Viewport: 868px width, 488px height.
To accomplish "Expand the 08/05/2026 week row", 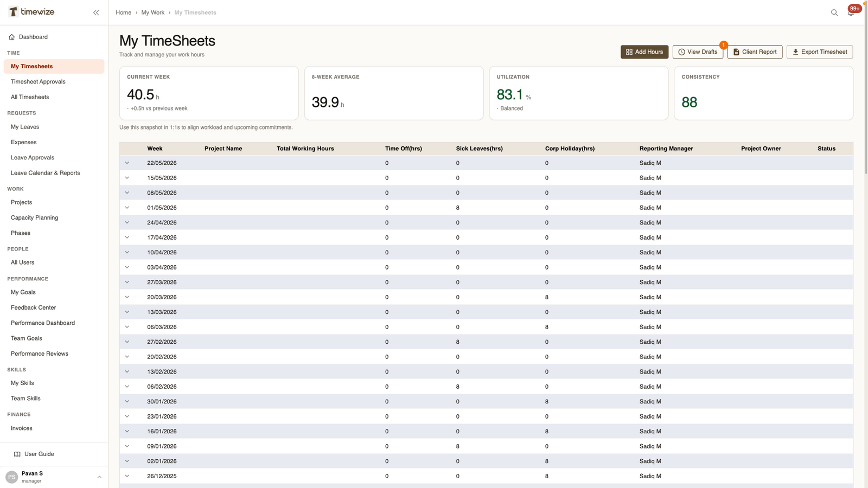I will tap(127, 193).
